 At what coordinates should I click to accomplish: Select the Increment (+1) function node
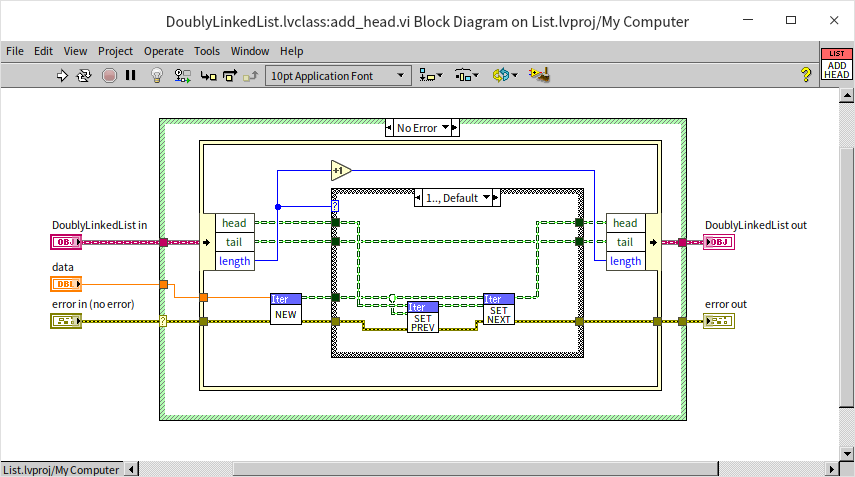[340, 170]
